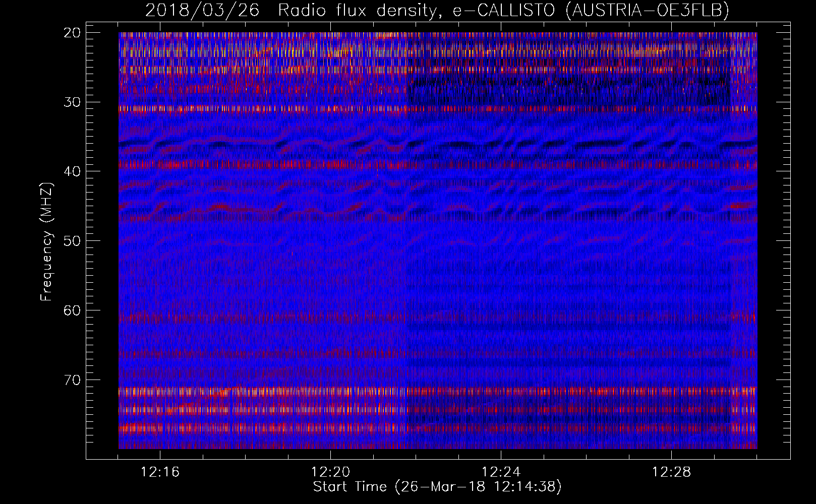This screenshot has height=504, width=816.
Task: Click the 30 frequency tick label
Action: (72, 102)
